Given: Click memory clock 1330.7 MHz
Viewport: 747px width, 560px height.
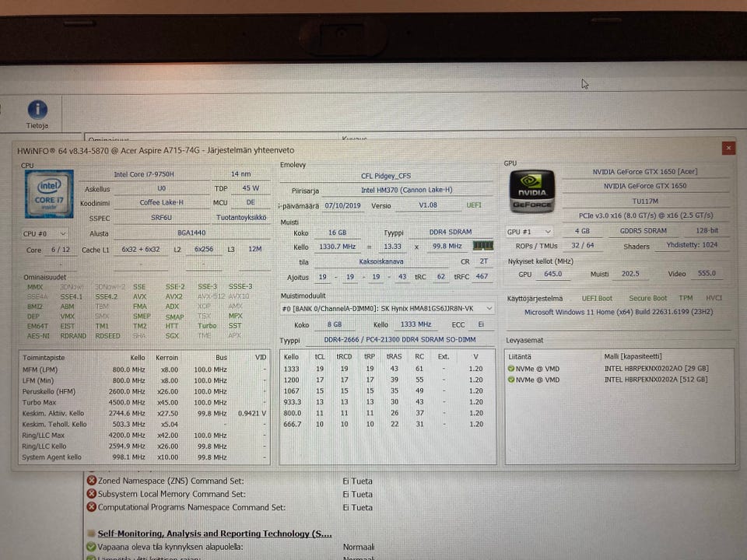Looking at the screenshot, I should pyautogui.click(x=337, y=247).
